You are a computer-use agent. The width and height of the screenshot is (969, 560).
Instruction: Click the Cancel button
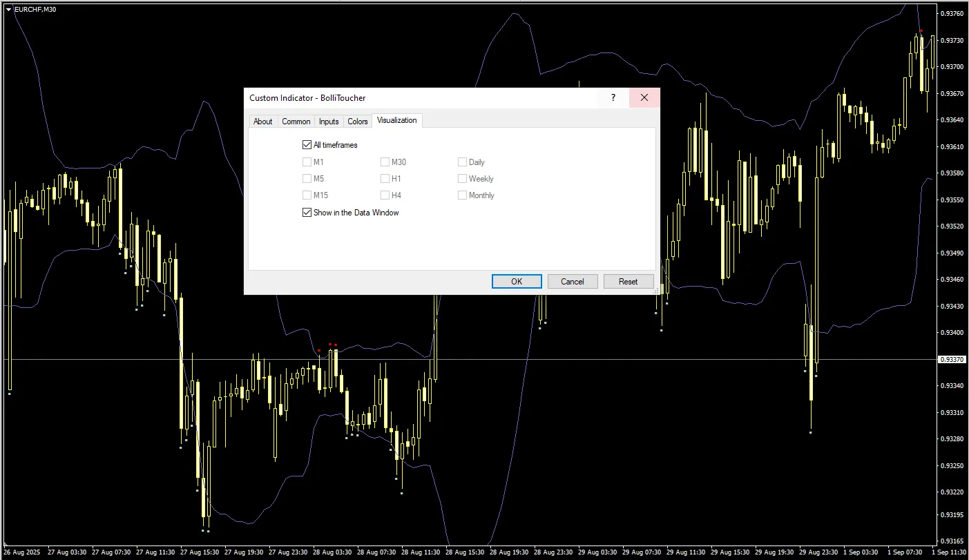[573, 282]
